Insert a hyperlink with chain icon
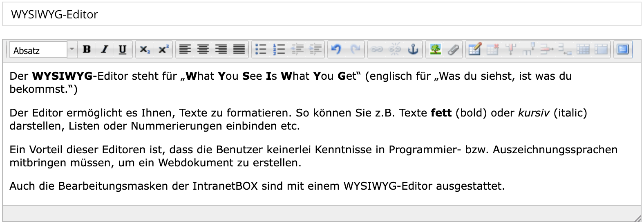Viewport: 644px width, 224px height. pyautogui.click(x=376, y=49)
